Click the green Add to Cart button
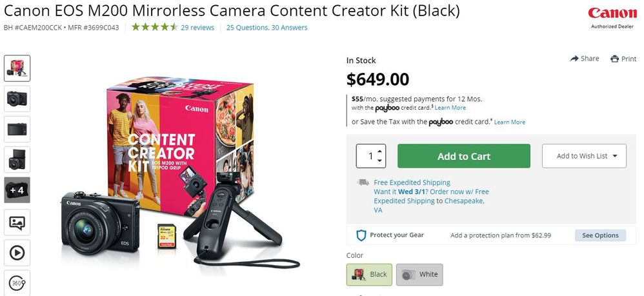The height and width of the screenshot is (296, 644). pos(464,156)
